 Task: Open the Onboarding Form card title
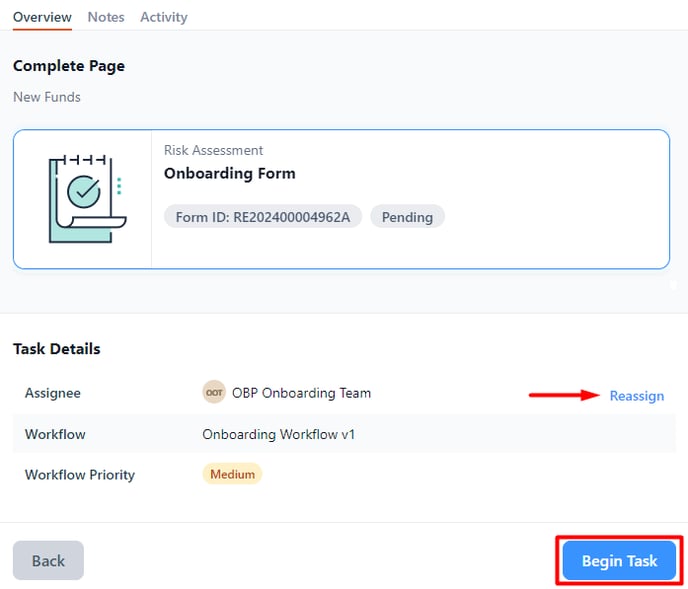[x=229, y=173]
